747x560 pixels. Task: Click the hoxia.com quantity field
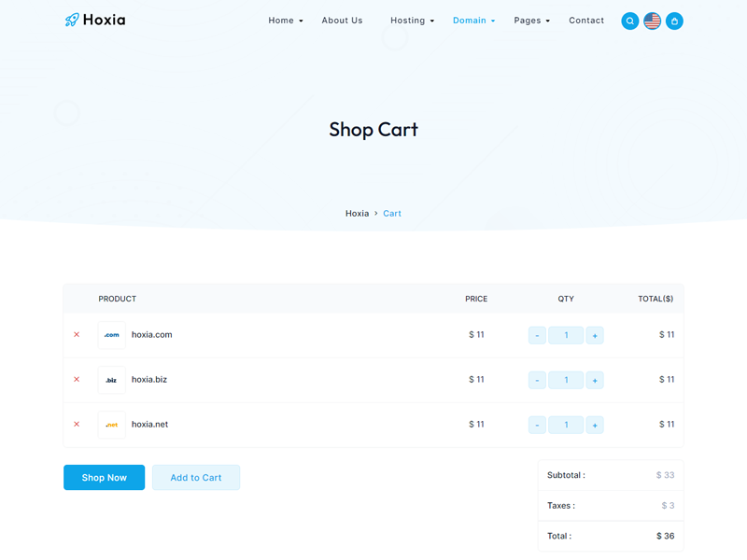pos(566,335)
